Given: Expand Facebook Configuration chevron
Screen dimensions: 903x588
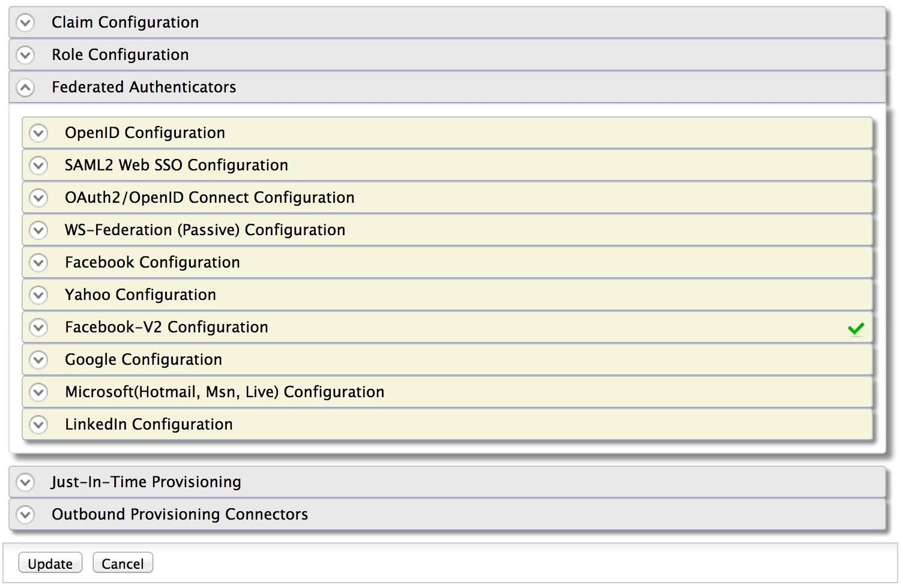Looking at the screenshot, I should pos(38,262).
